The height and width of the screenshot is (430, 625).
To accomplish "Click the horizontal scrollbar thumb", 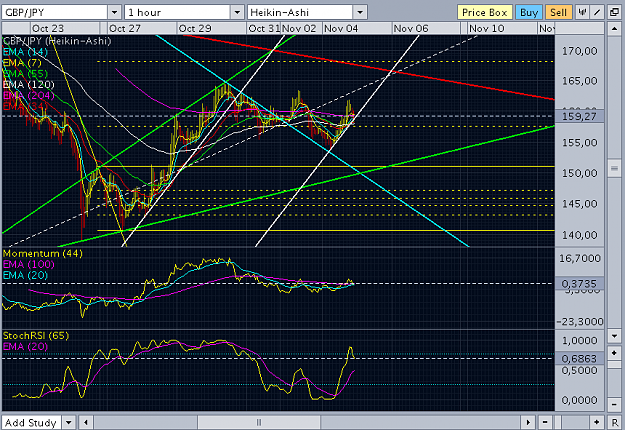I will [259, 422].
